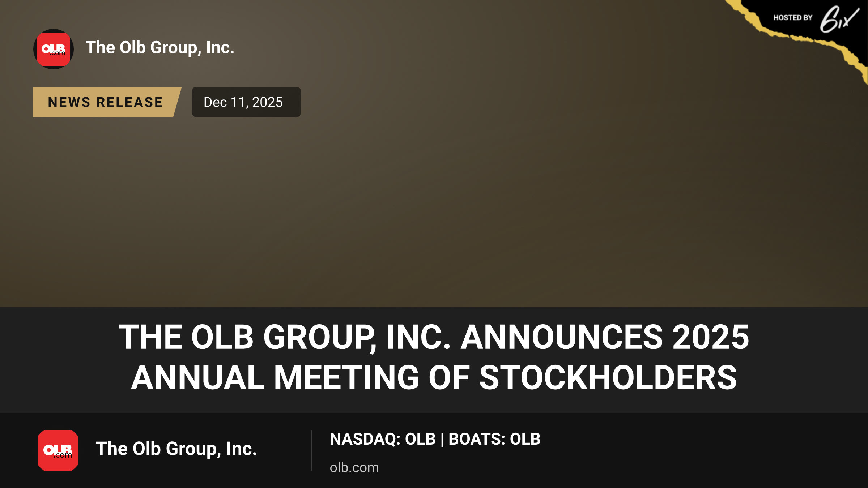Click the bottom OLB.com square logo
868x488 pixels.
[58, 450]
